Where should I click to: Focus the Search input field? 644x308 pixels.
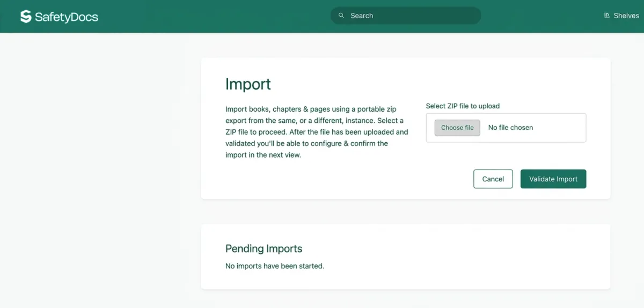406,16
